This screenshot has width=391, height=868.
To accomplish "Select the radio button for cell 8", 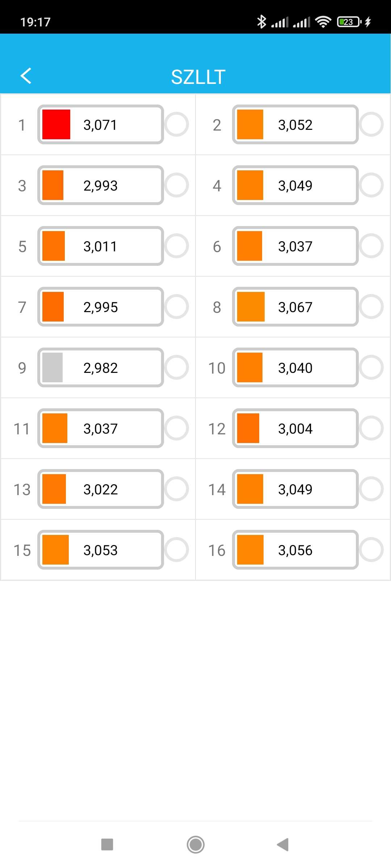I will tap(371, 307).
